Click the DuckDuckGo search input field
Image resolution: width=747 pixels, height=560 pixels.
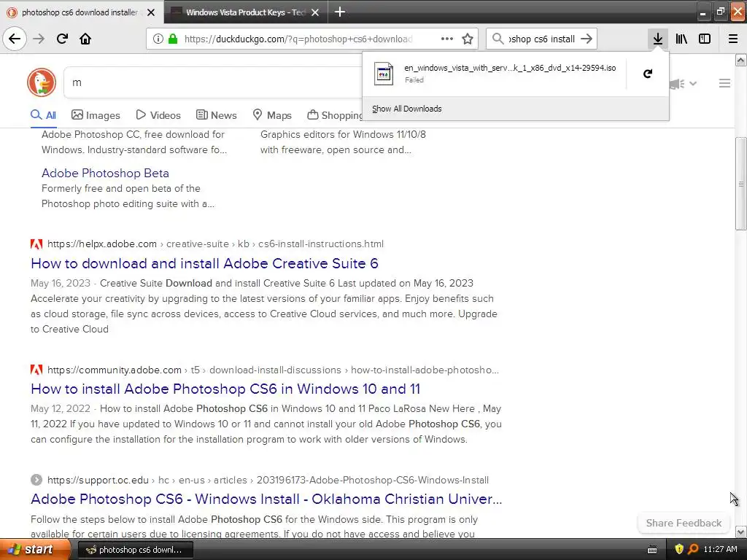pyautogui.click(x=212, y=82)
